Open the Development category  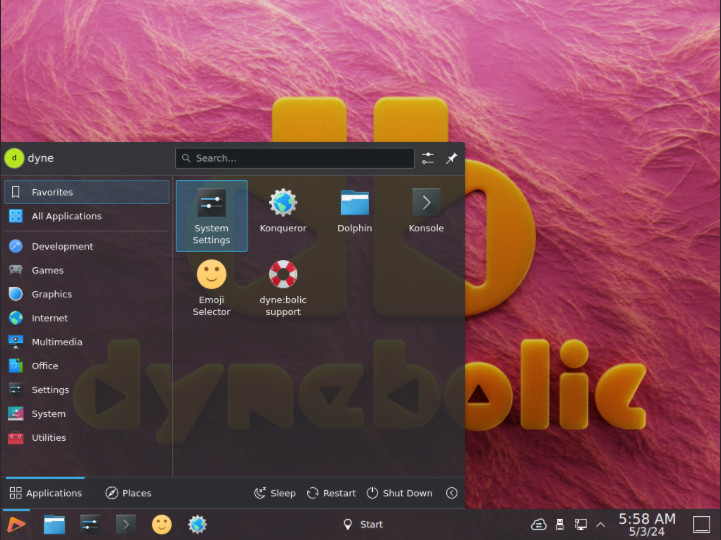pos(87,246)
